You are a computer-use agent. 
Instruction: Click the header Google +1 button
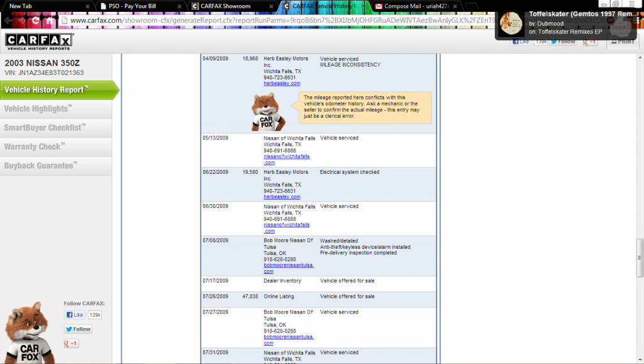click(x=590, y=42)
